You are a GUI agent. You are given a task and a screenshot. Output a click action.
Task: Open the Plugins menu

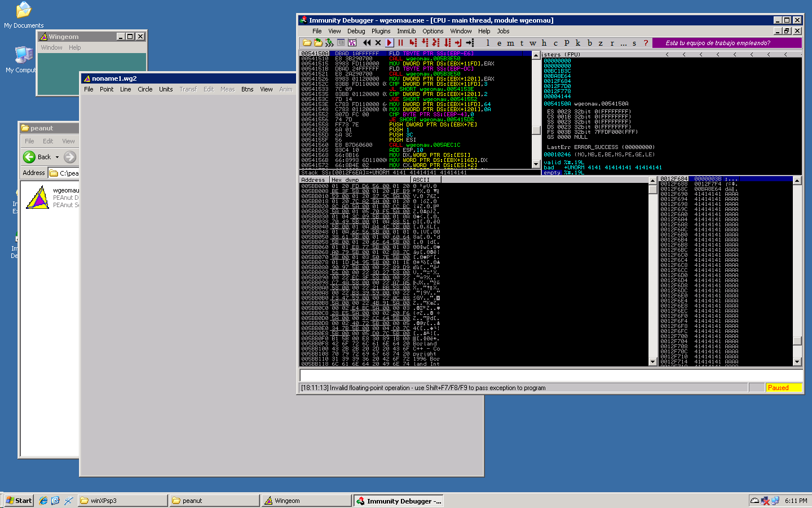pos(381,31)
